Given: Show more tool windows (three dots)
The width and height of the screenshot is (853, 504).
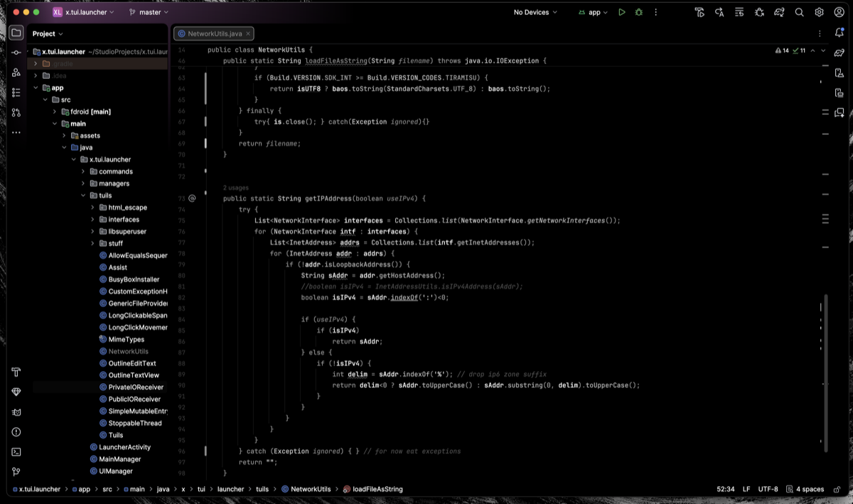Looking at the screenshot, I should point(16,132).
